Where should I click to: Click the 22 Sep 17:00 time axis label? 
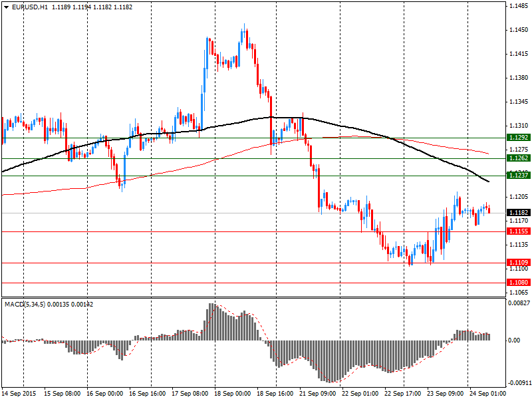(403, 394)
